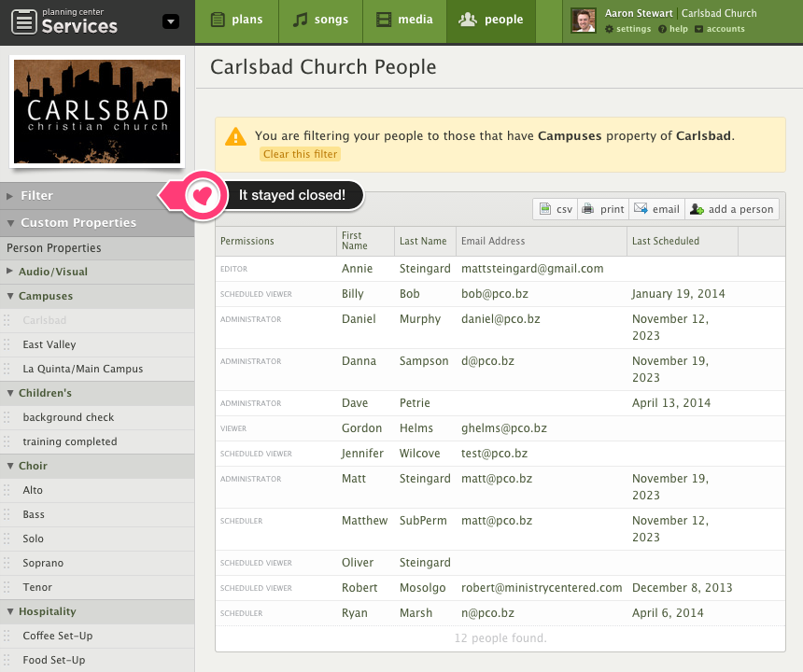Open the settings link
803x672 pixels.
(x=628, y=30)
